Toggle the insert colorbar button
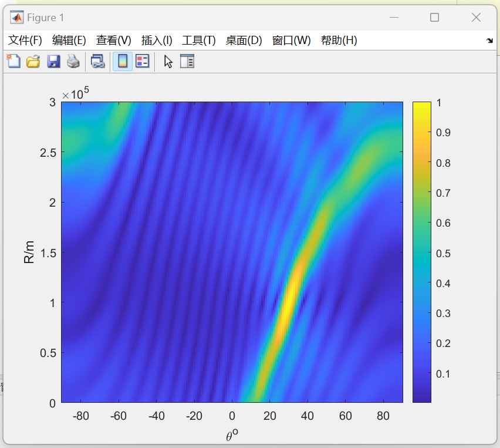 point(123,61)
